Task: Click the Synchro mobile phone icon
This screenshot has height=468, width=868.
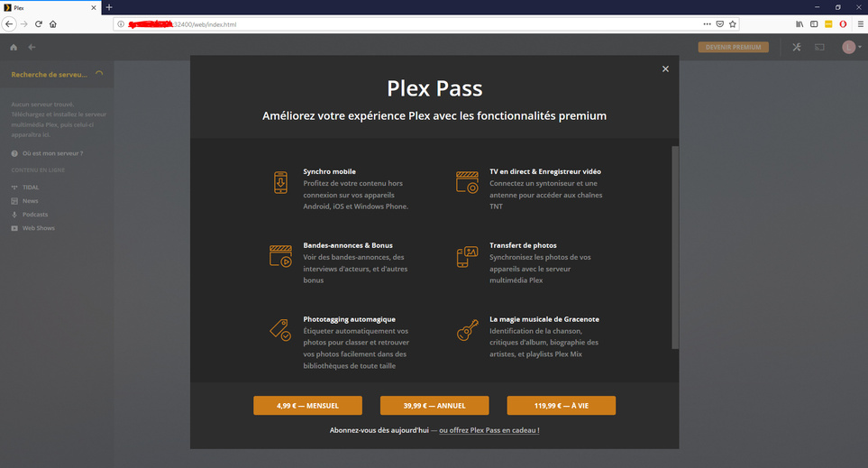Action: pyautogui.click(x=280, y=183)
